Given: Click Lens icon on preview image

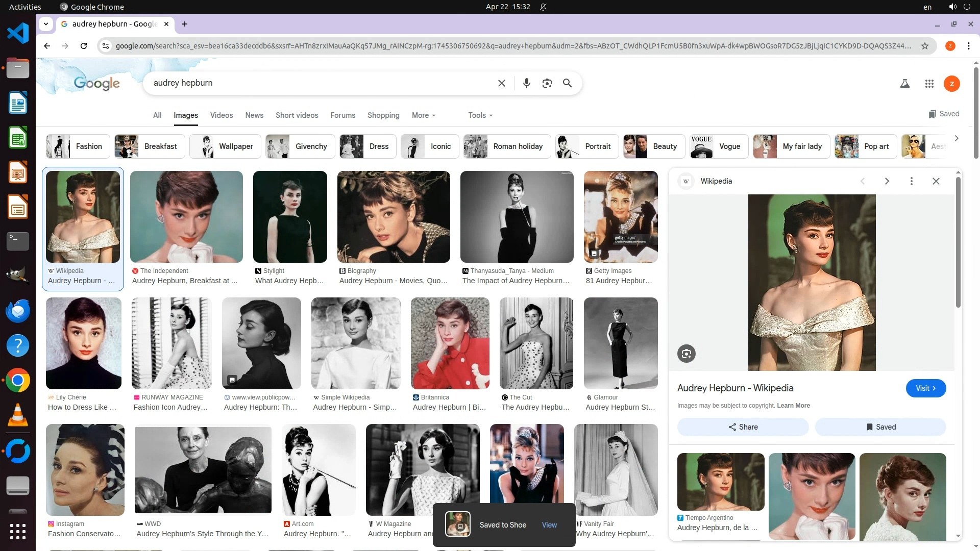Looking at the screenshot, I should coord(686,354).
